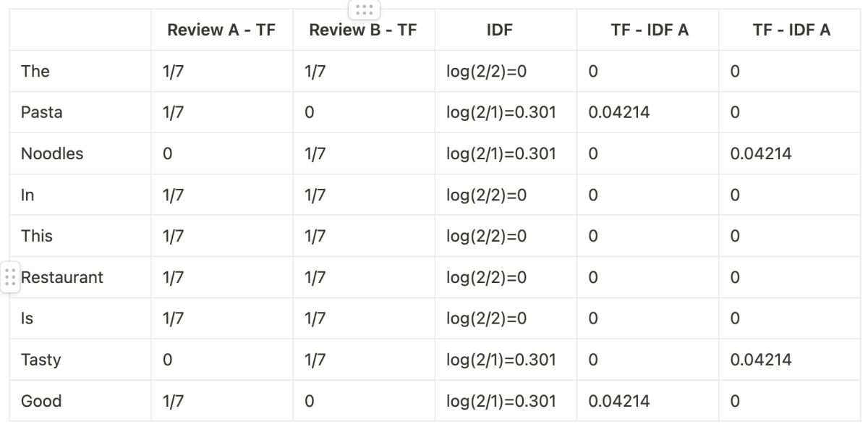Select the "Review A - TF" column header
The image size is (868, 427).
click(221, 30)
